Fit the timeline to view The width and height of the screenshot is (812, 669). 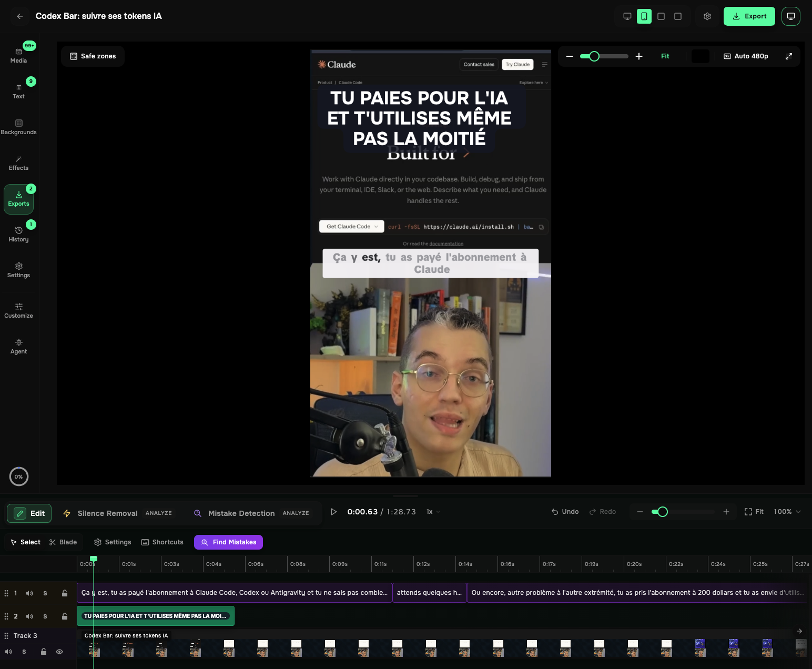pos(754,512)
